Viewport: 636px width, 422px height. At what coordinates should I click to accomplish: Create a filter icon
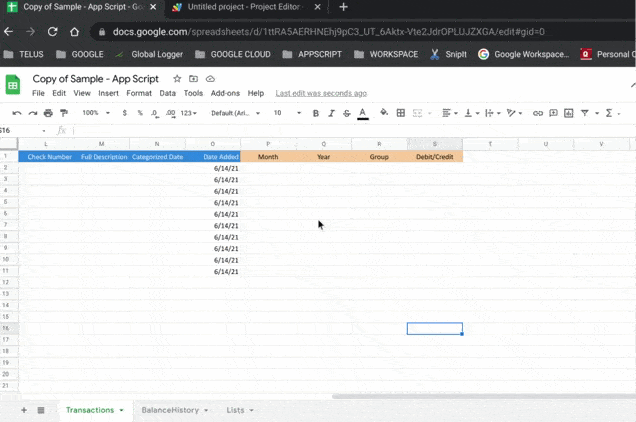coord(584,113)
